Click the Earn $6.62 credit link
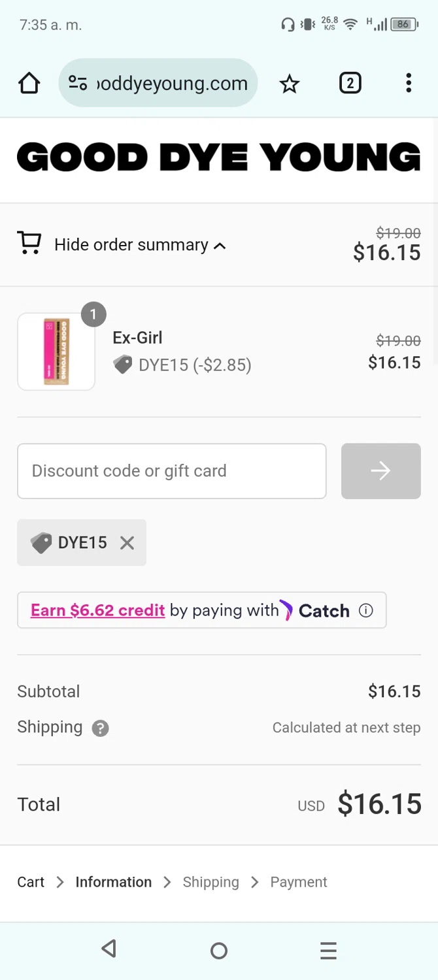 pos(97,610)
